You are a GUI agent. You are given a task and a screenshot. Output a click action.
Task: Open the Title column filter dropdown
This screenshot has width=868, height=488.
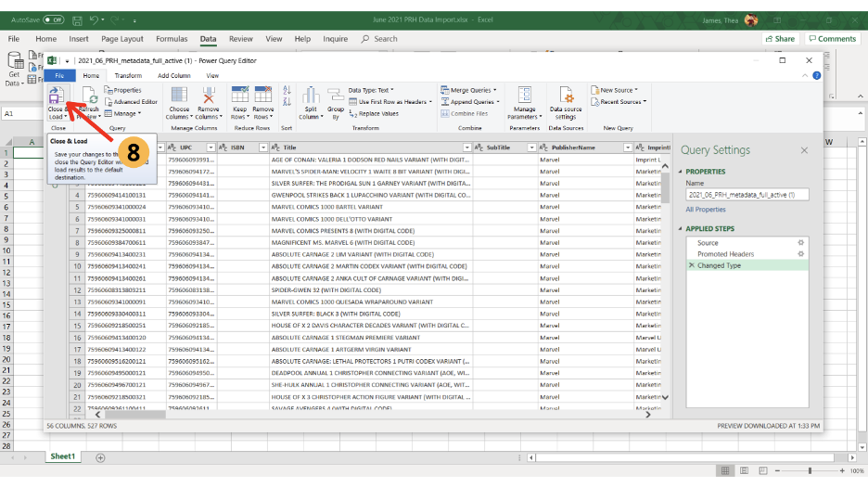466,148
